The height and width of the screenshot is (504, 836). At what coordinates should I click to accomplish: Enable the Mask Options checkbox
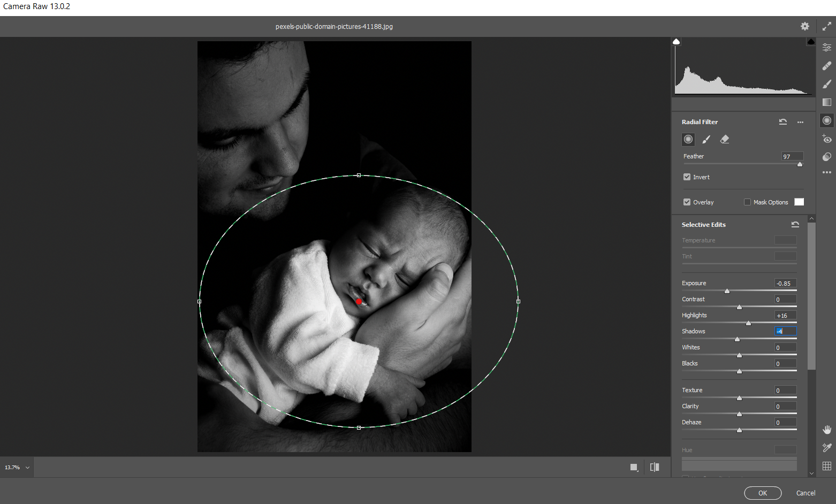pyautogui.click(x=747, y=202)
